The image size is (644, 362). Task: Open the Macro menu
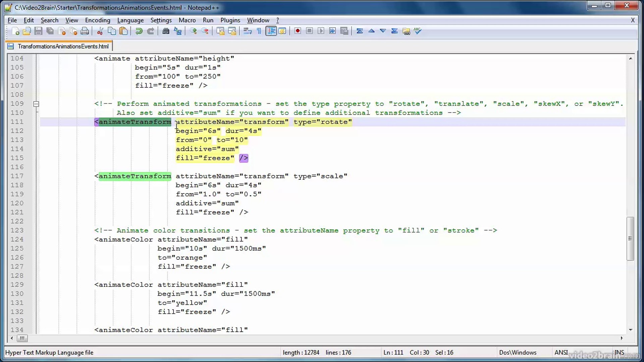click(187, 20)
